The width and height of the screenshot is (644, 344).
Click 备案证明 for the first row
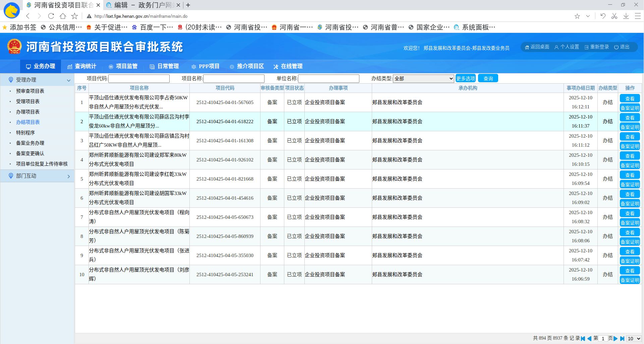[630, 108]
